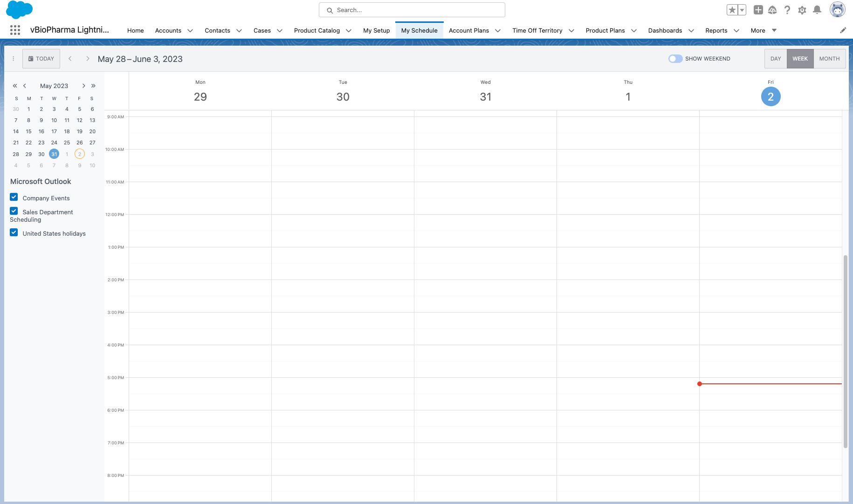Open the Help question mark icon
853x504 pixels.
787,10
